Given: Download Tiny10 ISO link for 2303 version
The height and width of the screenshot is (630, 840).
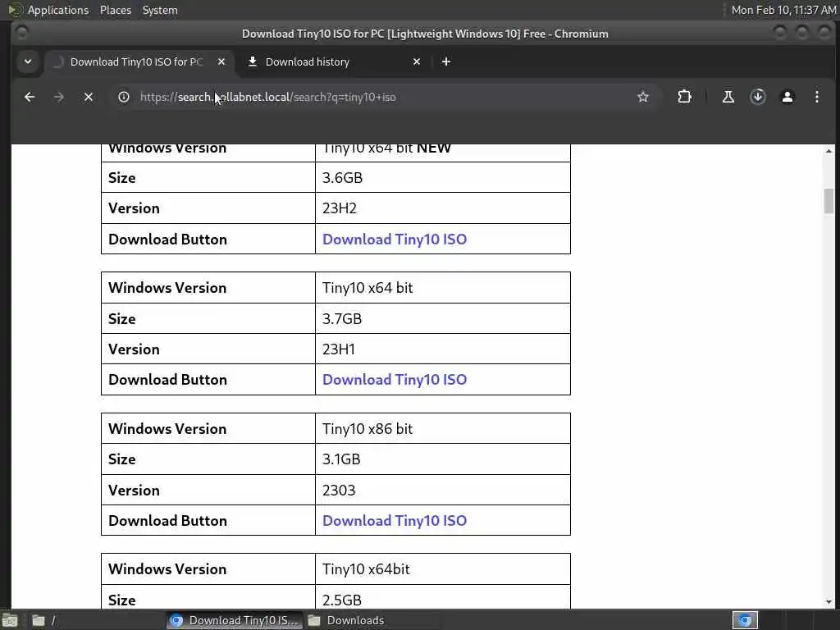Looking at the screenshot, I should click(395, 521).
